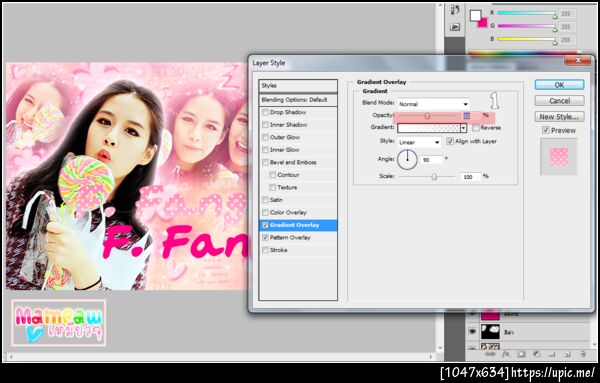Enable the Drop Shadow checkbox
600x383 pixels.
click(265, 112)
